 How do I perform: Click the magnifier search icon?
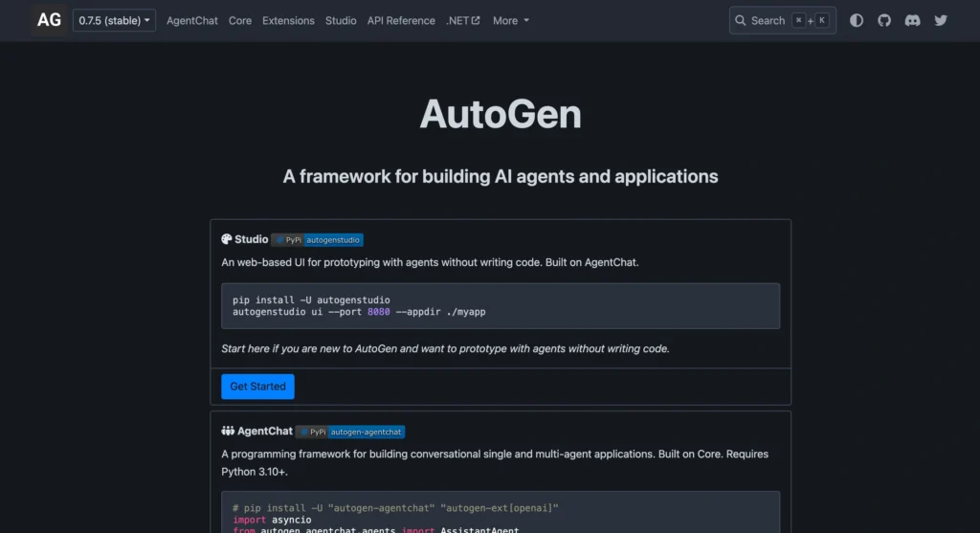tap(740, 21)
